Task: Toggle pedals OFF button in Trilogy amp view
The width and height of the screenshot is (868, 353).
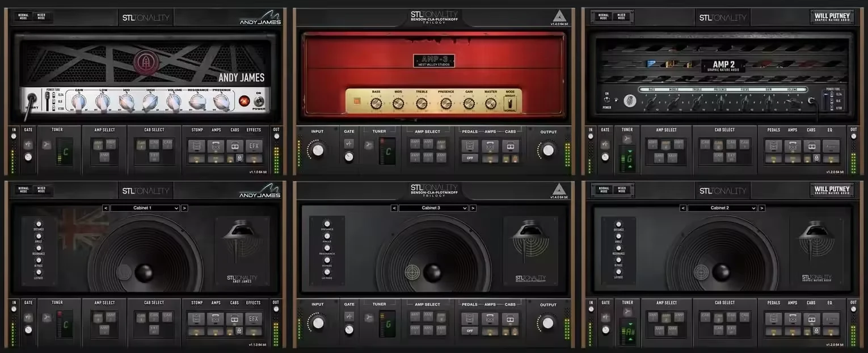Action: pos(469,158)
